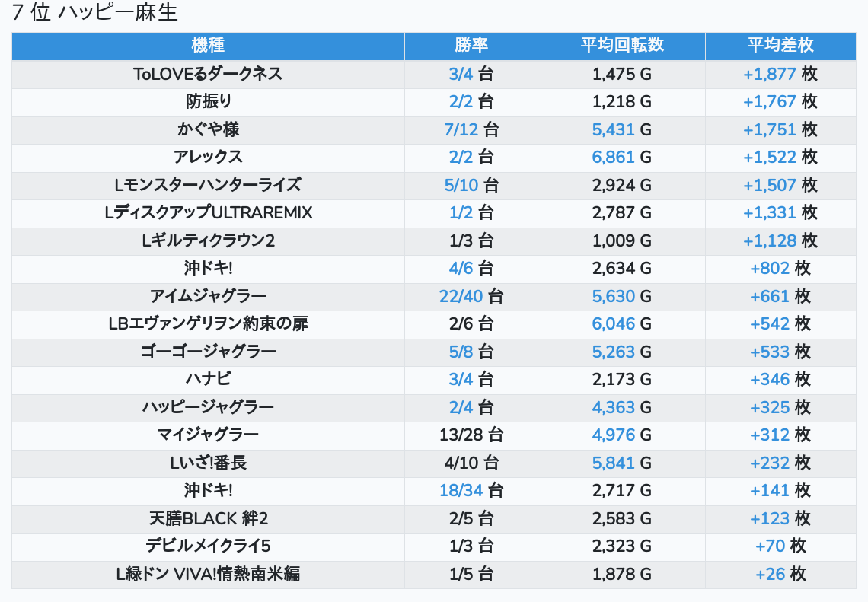Click the LBエヴァンゲリヲン約束の扉 cell
The image size is (868, 602).
tap(208, 324)
